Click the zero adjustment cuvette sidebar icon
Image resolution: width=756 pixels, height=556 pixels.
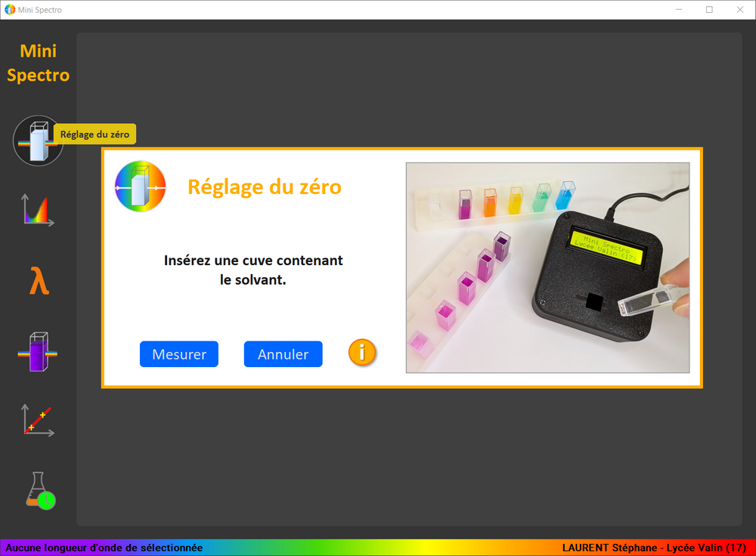click(38, 141)
